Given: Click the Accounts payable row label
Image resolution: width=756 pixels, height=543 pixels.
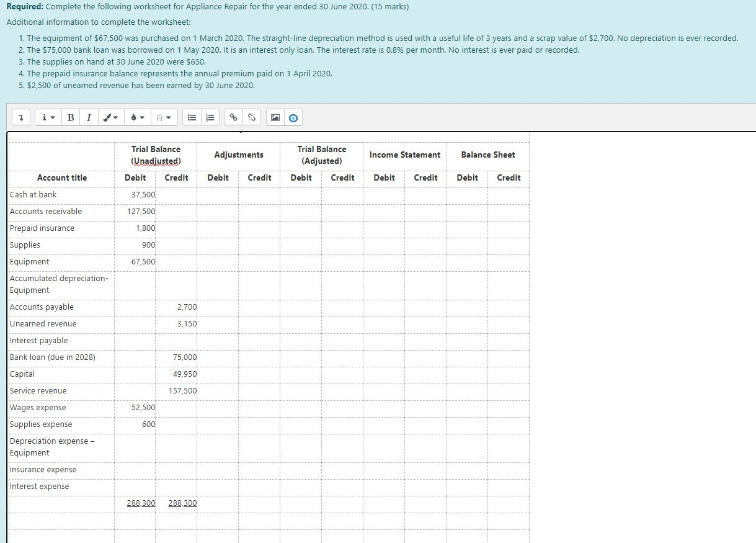Looking at the screenshot, I should click(42, 307).
